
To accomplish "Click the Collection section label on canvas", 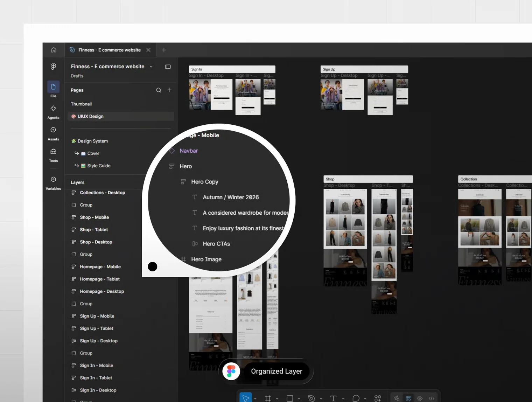I will point(495,179).
